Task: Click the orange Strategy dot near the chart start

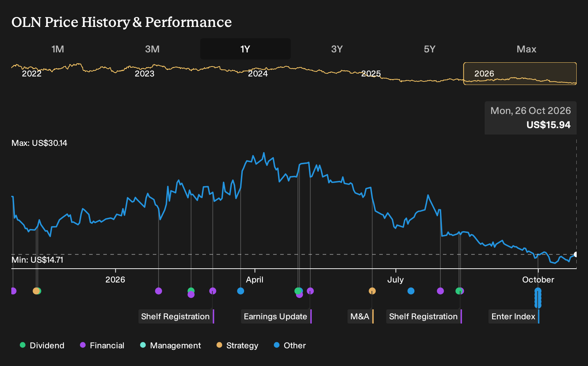Action: (36, 291)
